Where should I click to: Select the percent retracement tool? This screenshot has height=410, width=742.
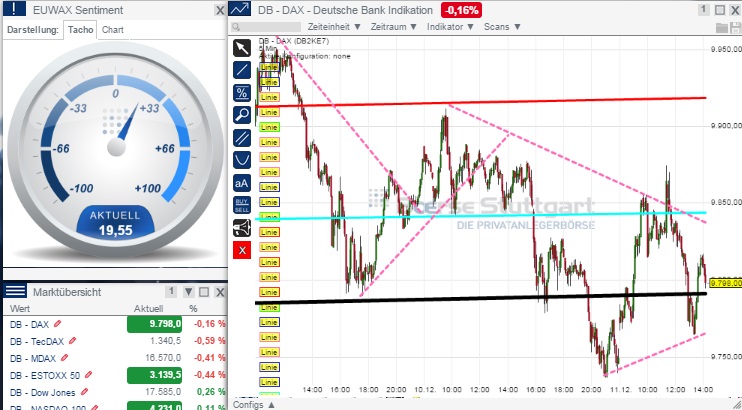[x=242, y=93]
